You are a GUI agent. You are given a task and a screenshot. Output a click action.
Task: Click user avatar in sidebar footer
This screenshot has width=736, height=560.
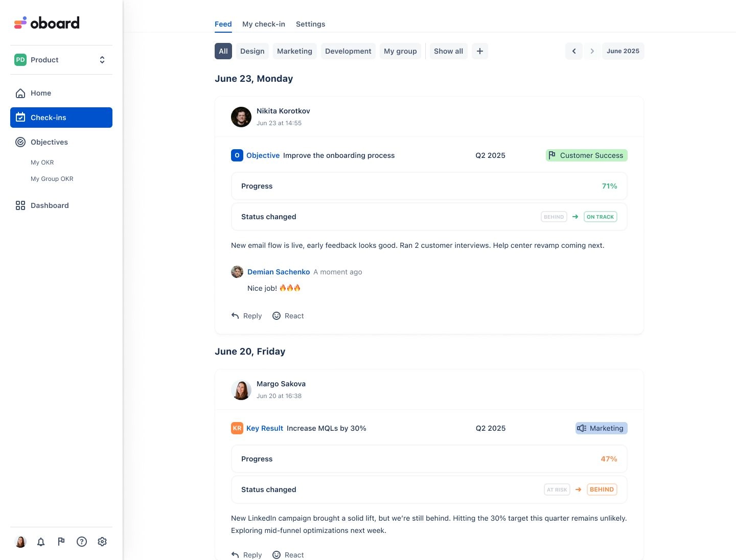tap(21, 542)
